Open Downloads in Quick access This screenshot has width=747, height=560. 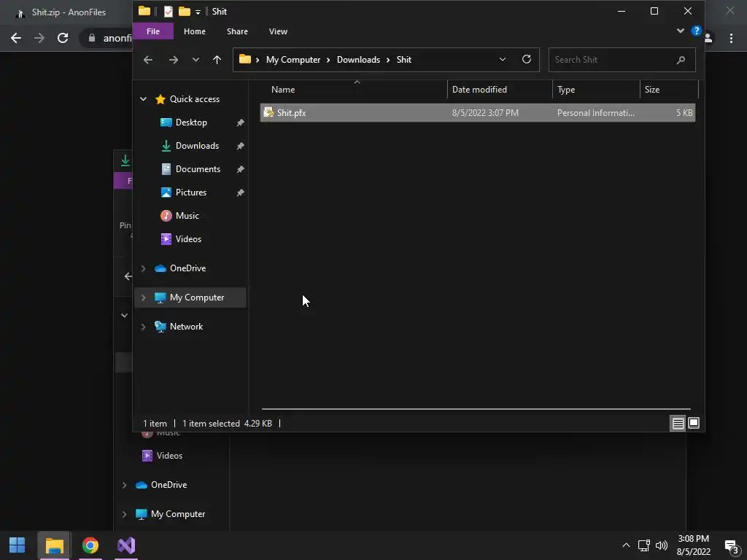[x=197, y=146]
